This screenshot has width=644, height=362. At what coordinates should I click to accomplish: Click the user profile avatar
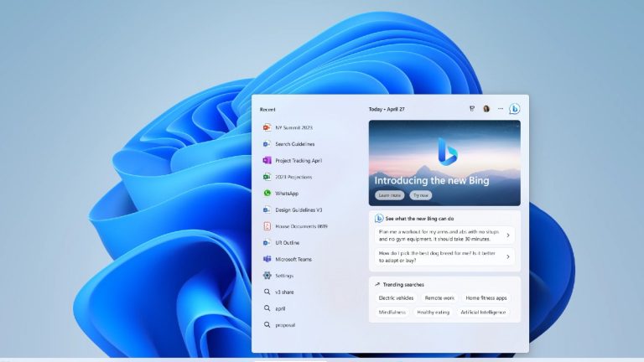(486, 109)
